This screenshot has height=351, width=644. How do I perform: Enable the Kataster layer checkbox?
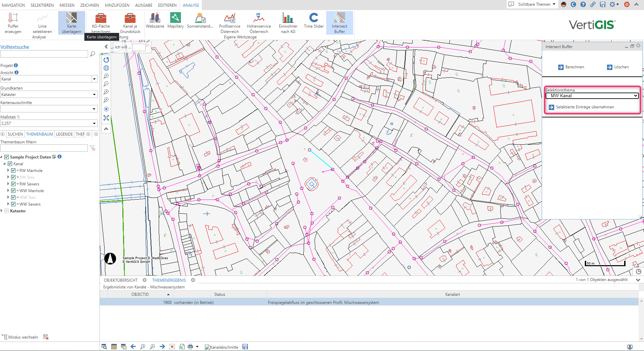coord(7,211)
